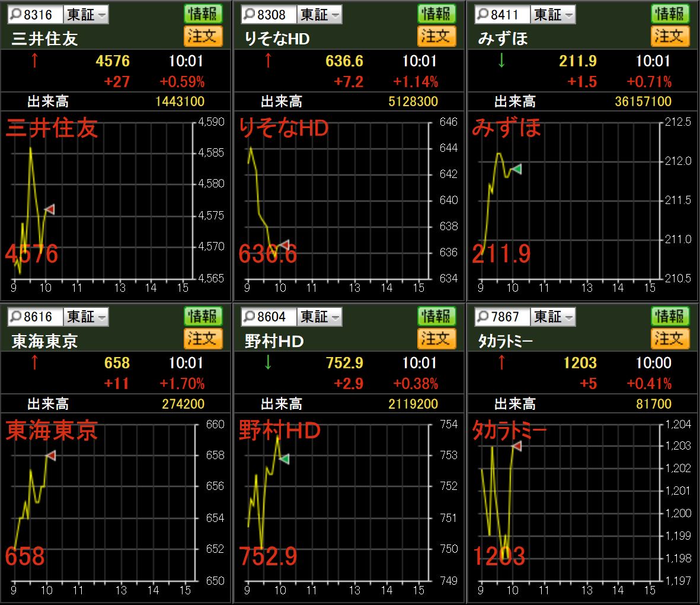Image resolution: width=700 pixels, height=605 pixels.
Task: Click the search magnifier icon beside code 8411
Action: (x=482, y=14)
